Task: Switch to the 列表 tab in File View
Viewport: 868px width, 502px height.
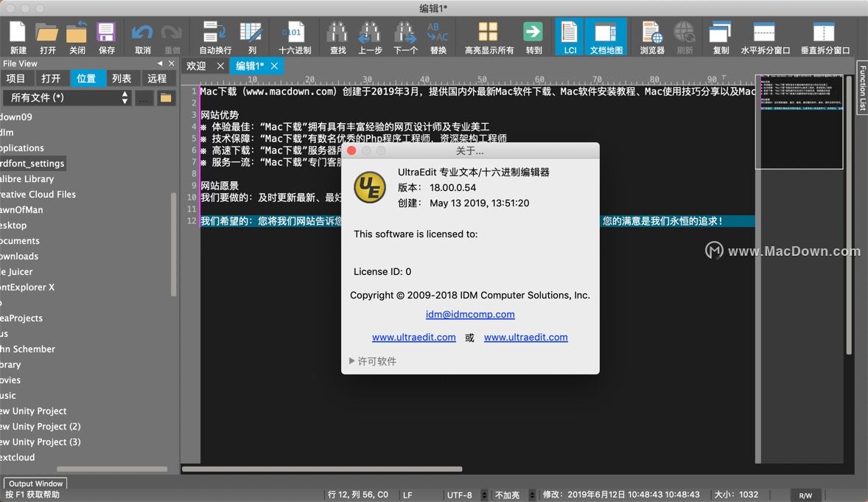Action: coord(122,79)
